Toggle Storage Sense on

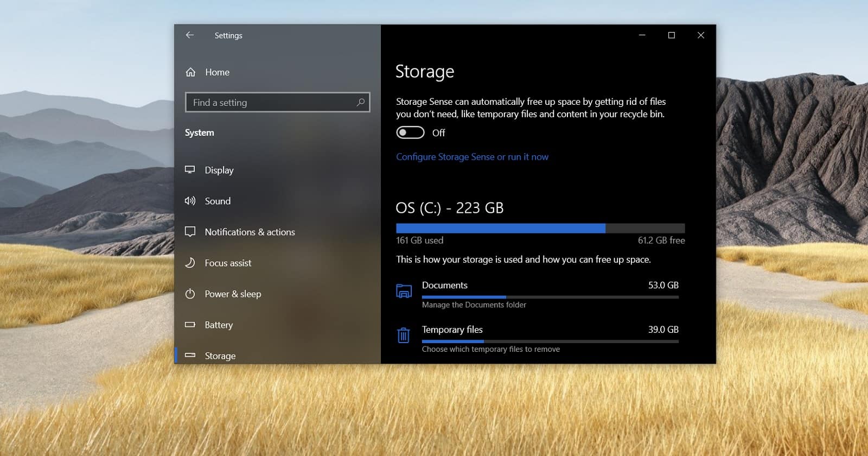point(410,132)
